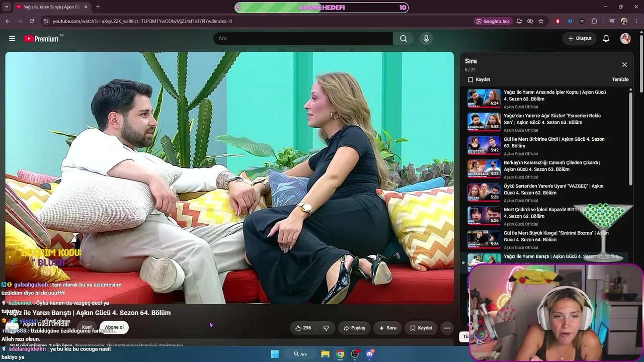Close the Sıra queue panel
This screenshot has height=362, width=644.
624,65
